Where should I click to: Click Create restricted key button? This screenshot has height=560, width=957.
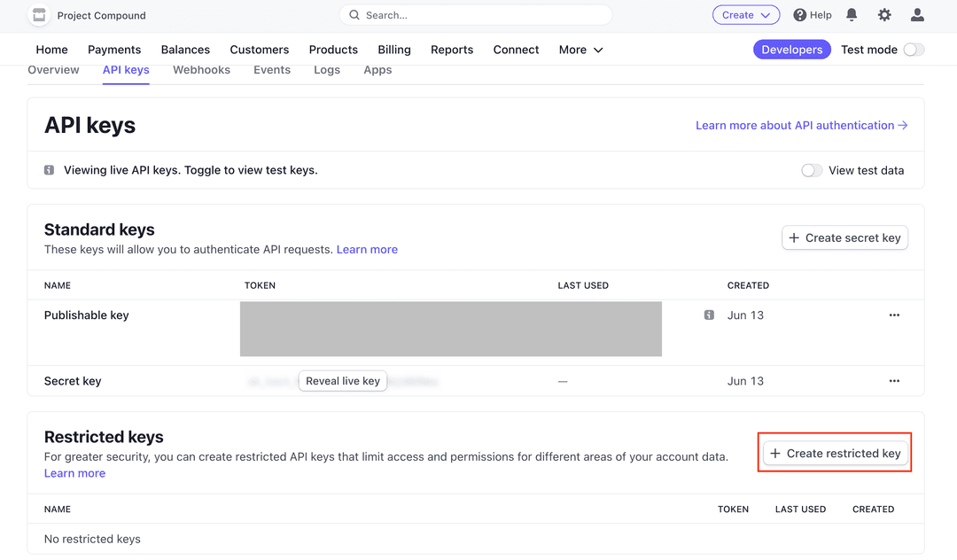coord(835,454)
